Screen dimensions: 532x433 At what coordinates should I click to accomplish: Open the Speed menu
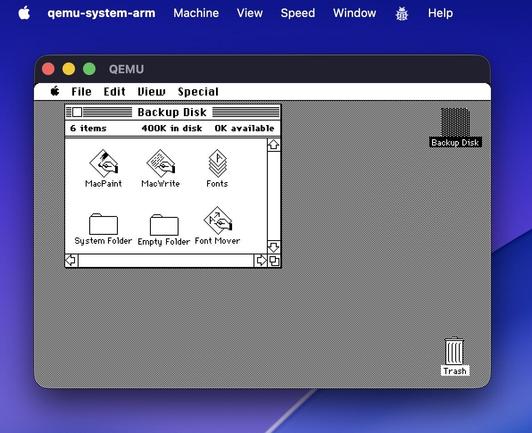(x=298, y=13)
